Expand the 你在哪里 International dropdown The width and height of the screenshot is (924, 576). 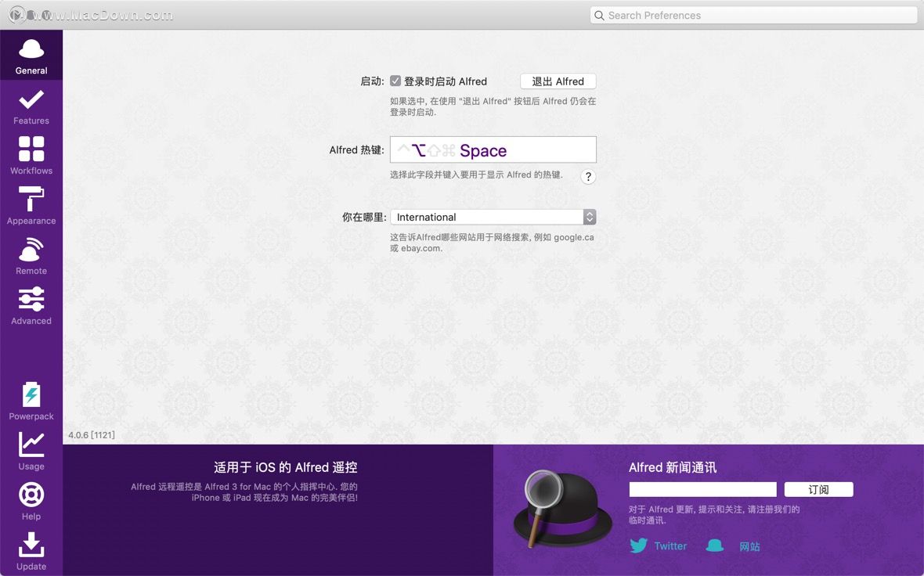click(493, 217)
